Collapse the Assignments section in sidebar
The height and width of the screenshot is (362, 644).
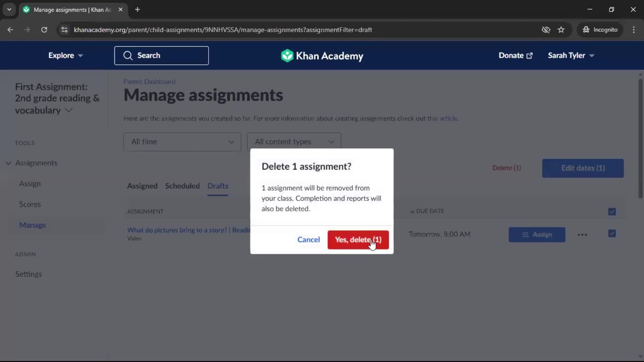pyautogui.click(x=8, y=163)
